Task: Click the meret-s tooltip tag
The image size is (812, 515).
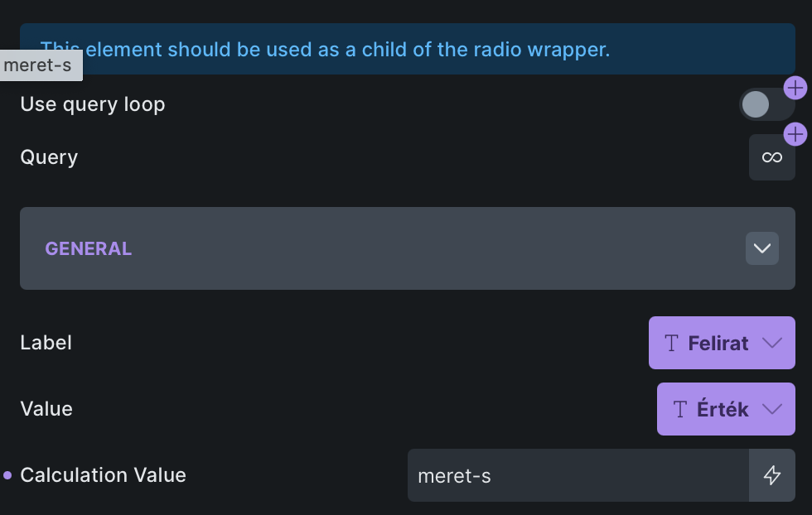Action: 40,65
